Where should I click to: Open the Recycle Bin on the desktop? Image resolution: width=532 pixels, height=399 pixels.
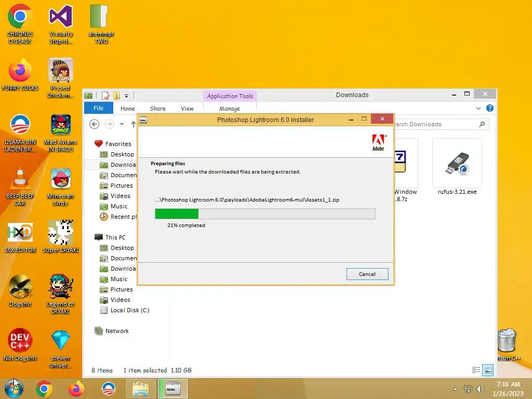[x=507, y=344]
